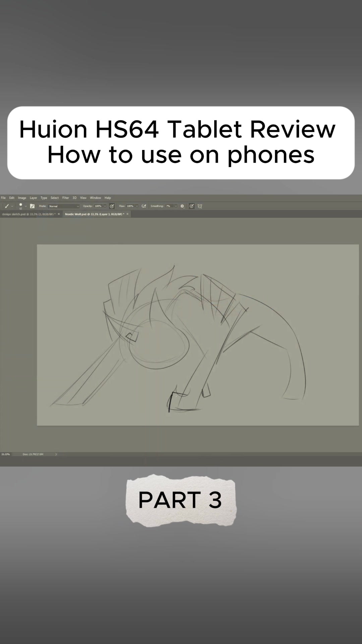
Task: Click the Opacity value field 100%
Action: click(98, 206)
